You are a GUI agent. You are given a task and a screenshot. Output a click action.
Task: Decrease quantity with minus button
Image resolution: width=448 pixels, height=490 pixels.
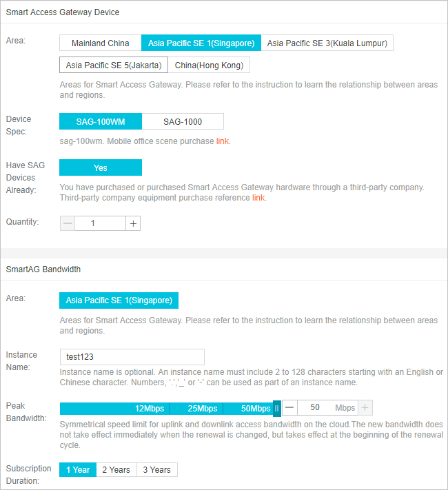[68, 223]
